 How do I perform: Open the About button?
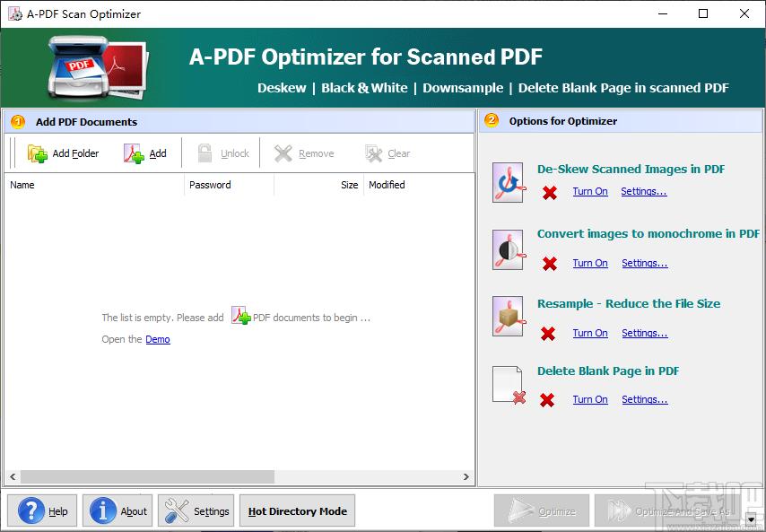tap(118, 511)
